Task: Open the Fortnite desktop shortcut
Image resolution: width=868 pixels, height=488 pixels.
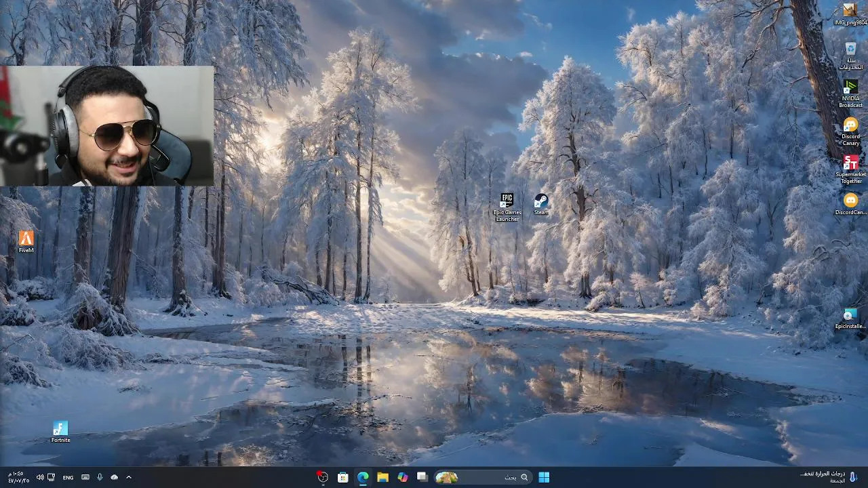Action: pos(60,432)
